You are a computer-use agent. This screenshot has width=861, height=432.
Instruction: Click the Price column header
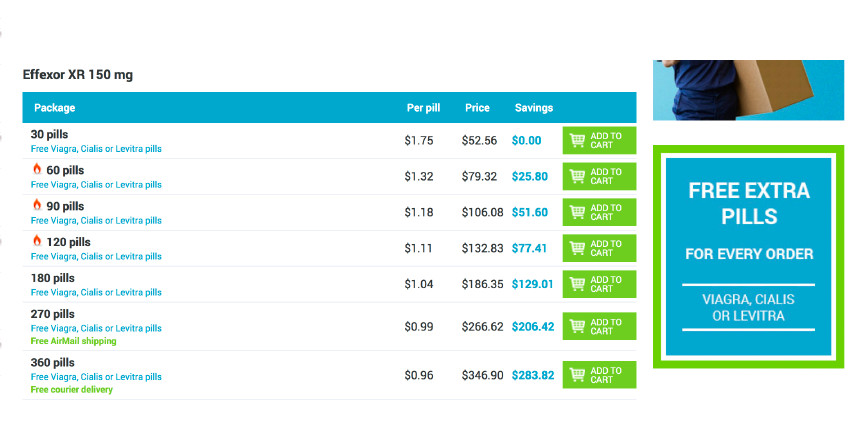click(x=477, y=108)
